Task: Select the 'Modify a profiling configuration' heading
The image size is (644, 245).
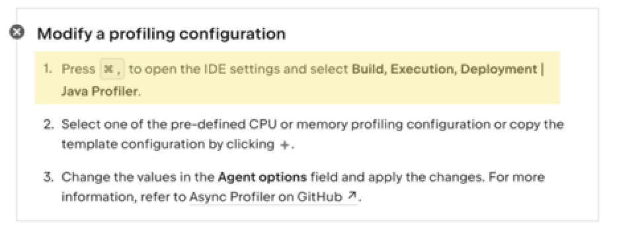Action: (161, 34)
